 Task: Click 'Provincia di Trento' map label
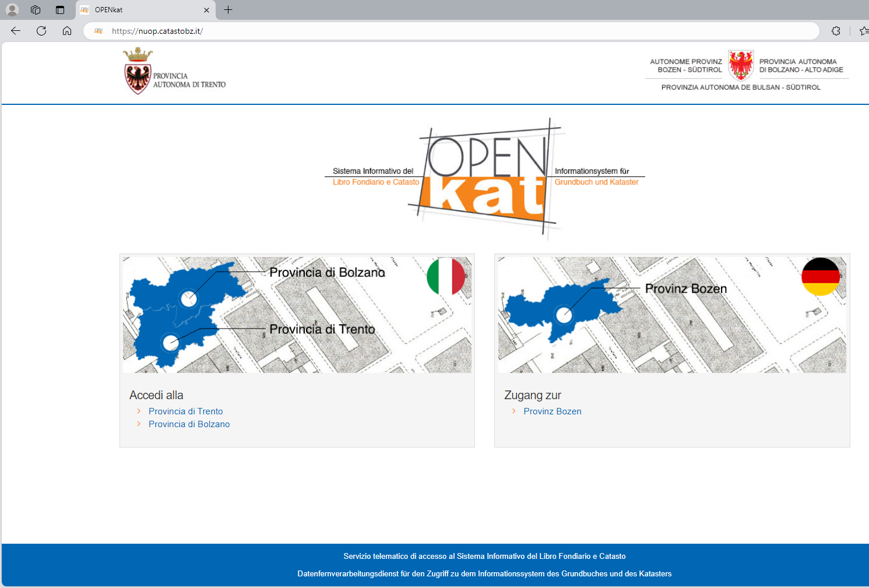[x=322, y=329]
